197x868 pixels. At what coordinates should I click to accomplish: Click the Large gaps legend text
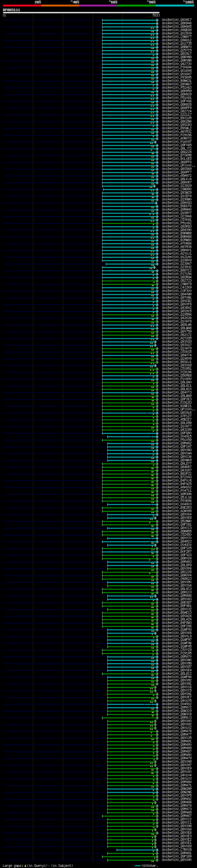point(38,866)
